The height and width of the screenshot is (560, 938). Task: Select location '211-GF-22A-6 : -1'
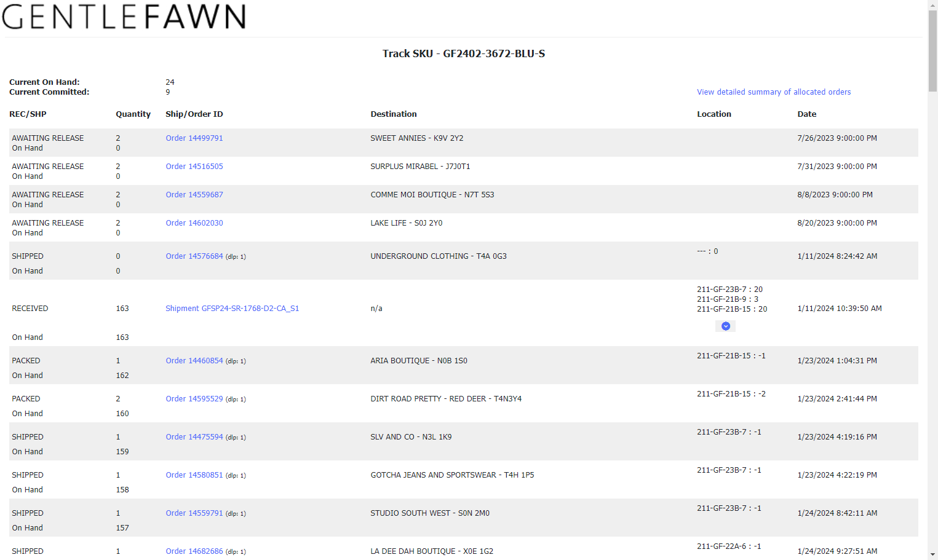729,546
